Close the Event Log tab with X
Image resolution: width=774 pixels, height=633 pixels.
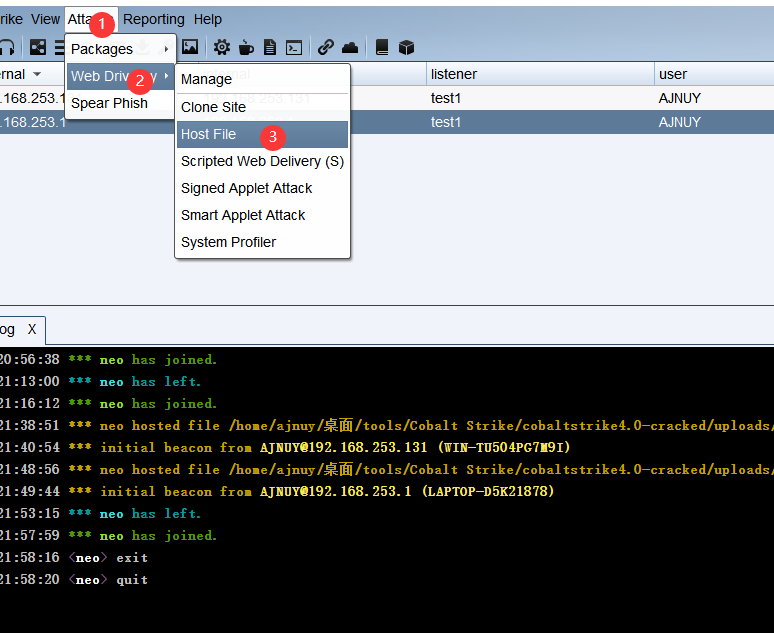point(32,329)
